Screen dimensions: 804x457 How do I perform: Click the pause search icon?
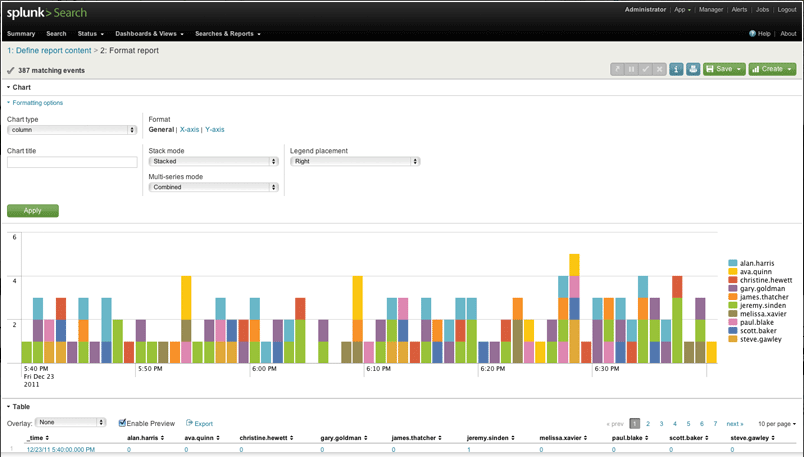[632, 69]
